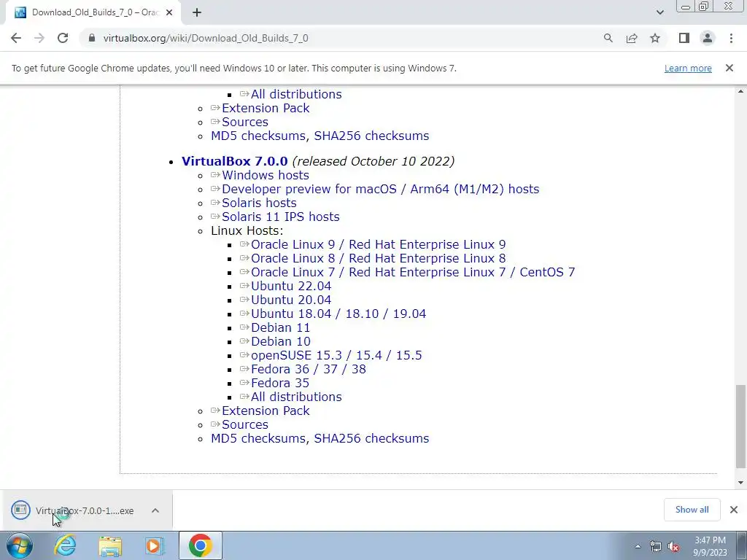Open Oracle Linux 9 / RHEL 9 link
Image resolution: width=747 pixels, height=560 pixels.
379,244
